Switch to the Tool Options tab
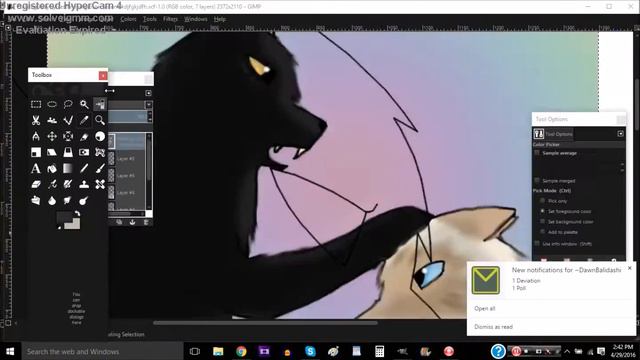This screenshot has height=360, width=640. [553, 133]
